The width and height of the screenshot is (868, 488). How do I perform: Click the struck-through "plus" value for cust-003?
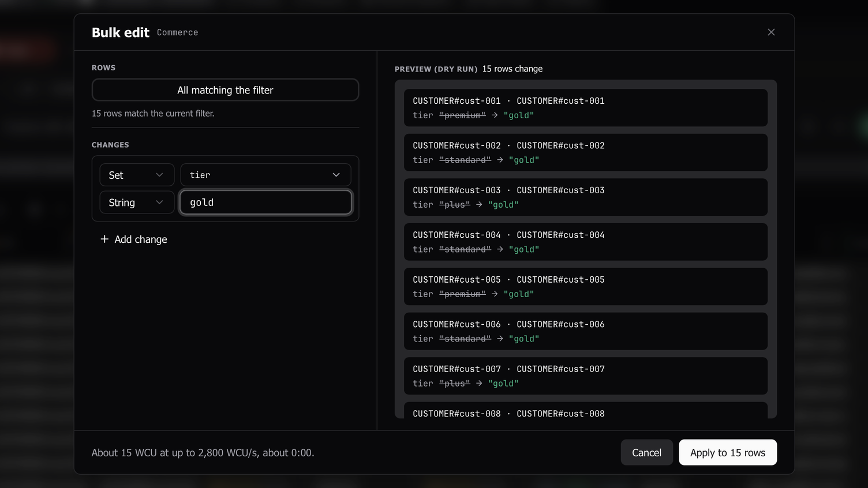point(455,205)
